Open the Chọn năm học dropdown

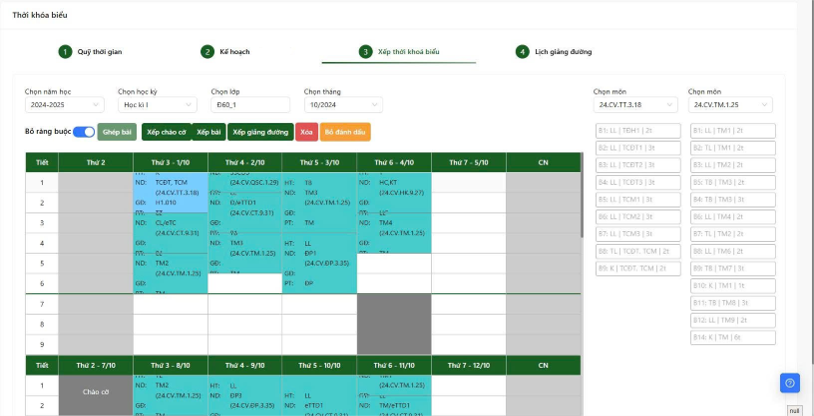64,105
